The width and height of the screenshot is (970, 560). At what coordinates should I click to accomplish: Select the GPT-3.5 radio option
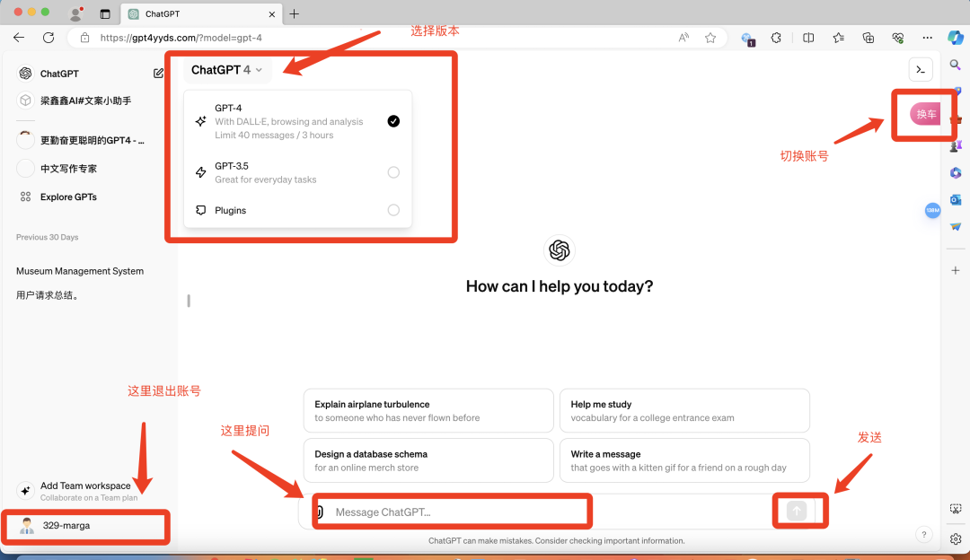click(393, 172)
